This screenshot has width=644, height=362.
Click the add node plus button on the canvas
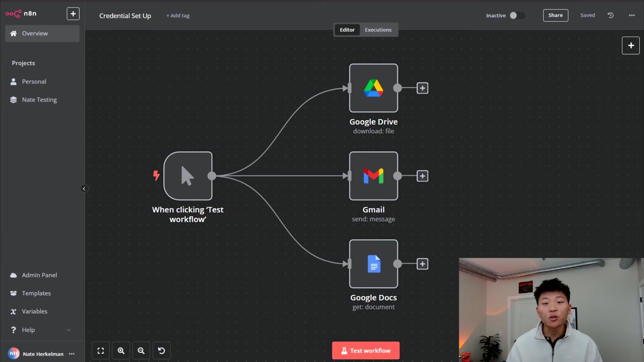631,45
